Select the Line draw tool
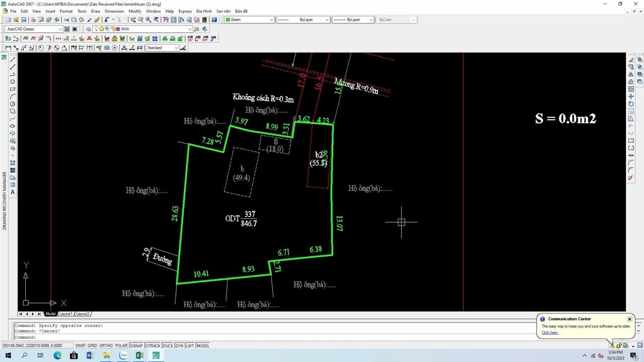 [x=12, y=60]
